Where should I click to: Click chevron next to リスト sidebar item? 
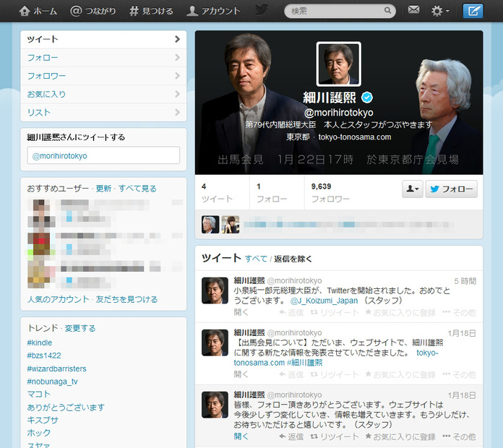pos(177,112)
